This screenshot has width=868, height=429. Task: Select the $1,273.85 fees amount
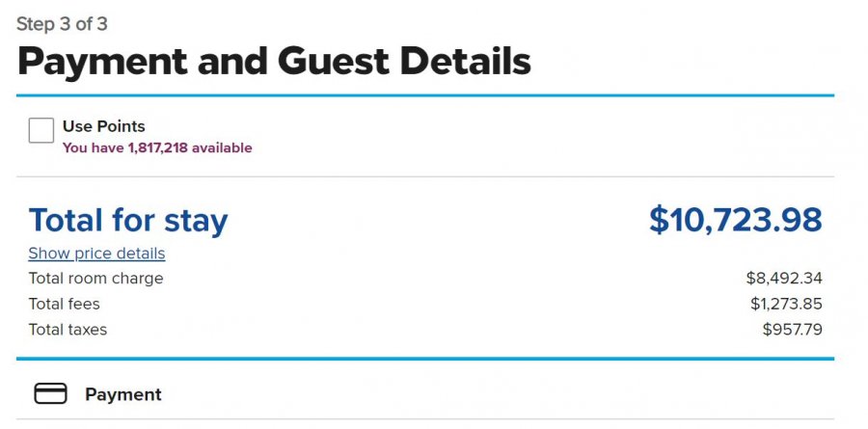pos(786,305)
